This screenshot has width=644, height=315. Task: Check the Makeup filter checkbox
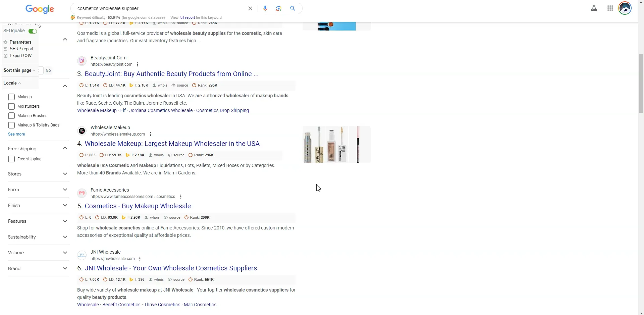(x=11, y=97)
